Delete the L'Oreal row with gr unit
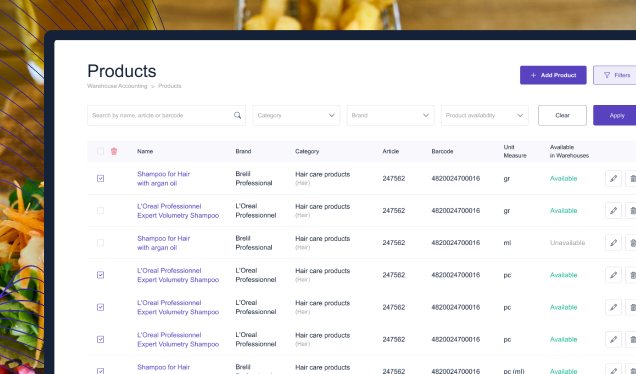Screen dimensions: 636x374 [x=631, y=211]
